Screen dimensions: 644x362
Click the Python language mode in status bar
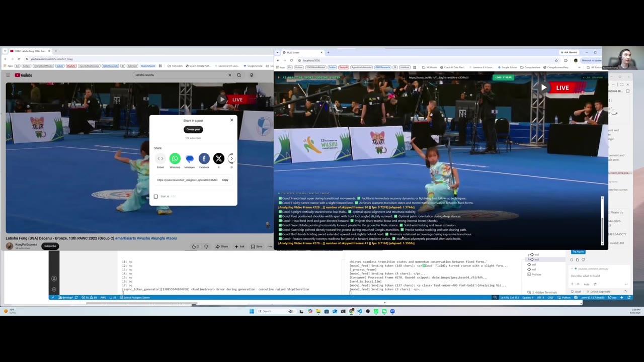566,298
